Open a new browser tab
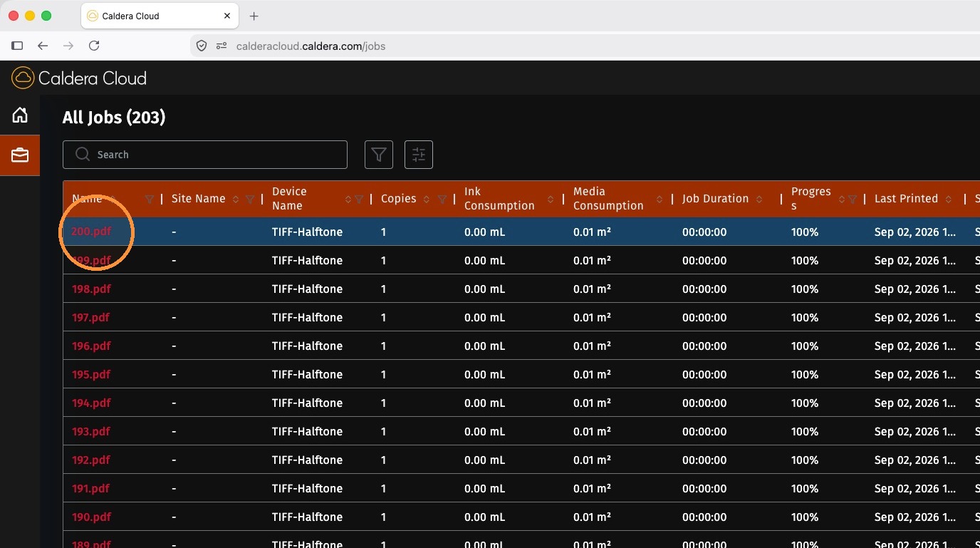This screenshot has height=548, width=980. (x=254, y=16)
